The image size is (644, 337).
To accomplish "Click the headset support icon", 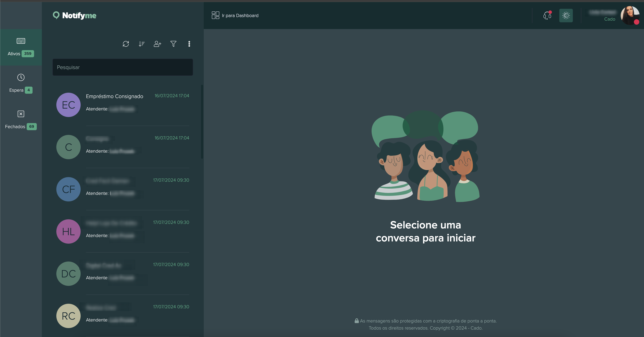I will 547,16.
